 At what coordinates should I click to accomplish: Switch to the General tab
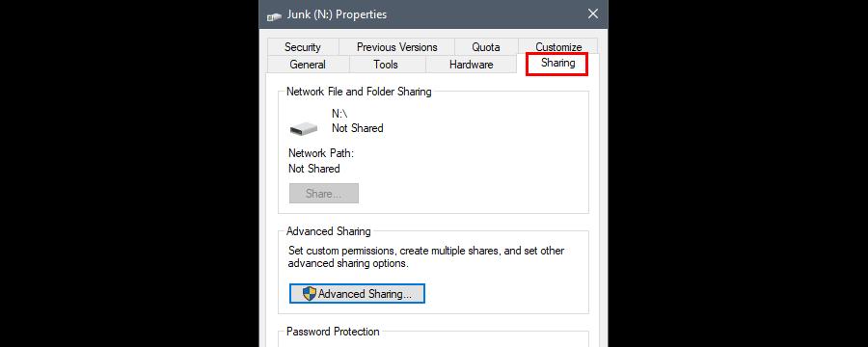tap(308, 65)
